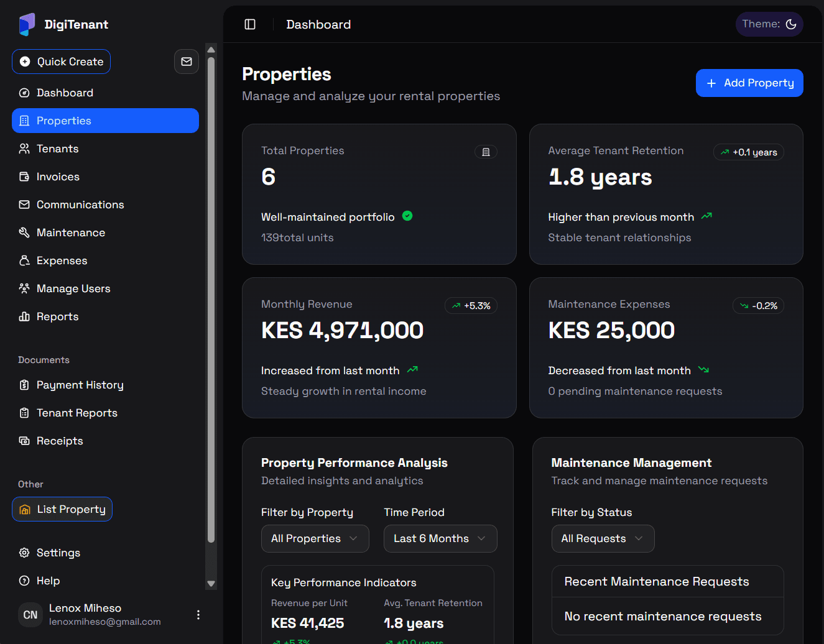Click the DigiTenant logo icon

(26, 24)
